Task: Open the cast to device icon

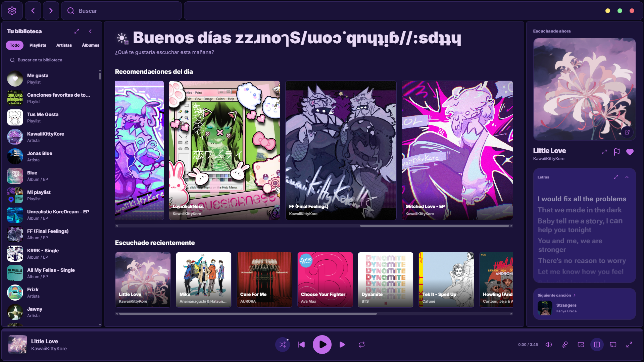Action: pyautogui.click(x=613, y=345)
